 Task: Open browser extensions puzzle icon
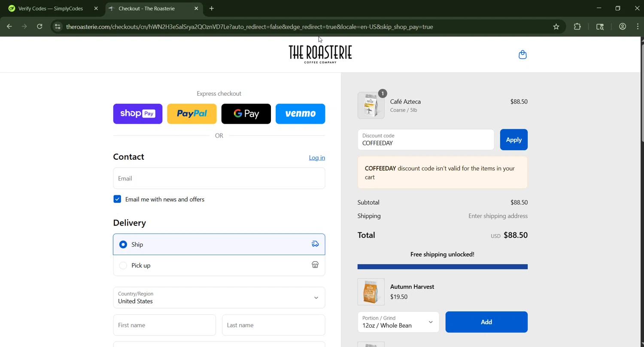[x=577, y=27]
